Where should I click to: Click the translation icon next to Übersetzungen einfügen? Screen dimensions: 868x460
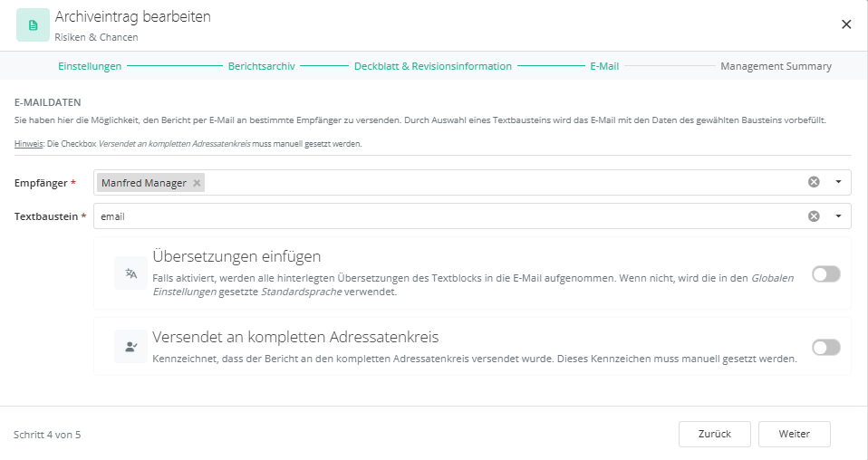point(130,273)
